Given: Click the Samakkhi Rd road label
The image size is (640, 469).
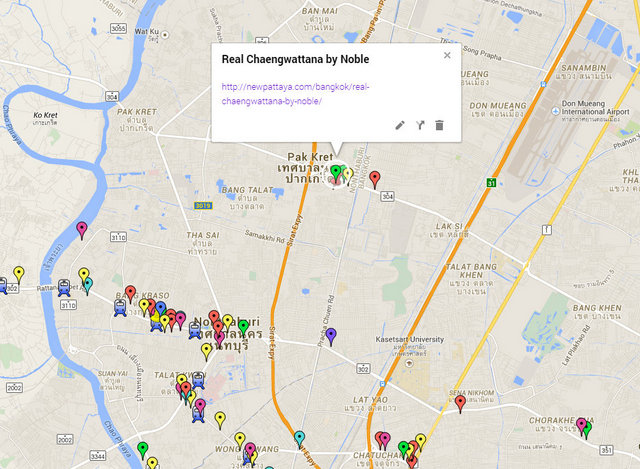Looking at the screenshot, I should pyautogui.click(x=264, y=236).
